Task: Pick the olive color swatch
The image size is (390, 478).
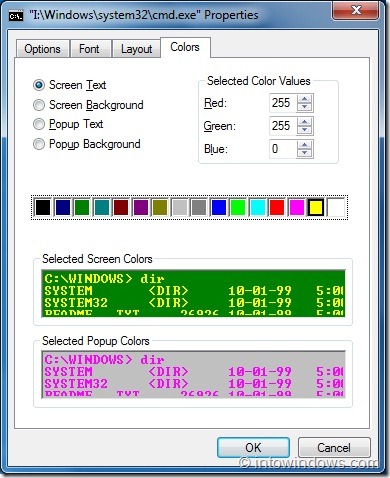Action: (160, 207)
